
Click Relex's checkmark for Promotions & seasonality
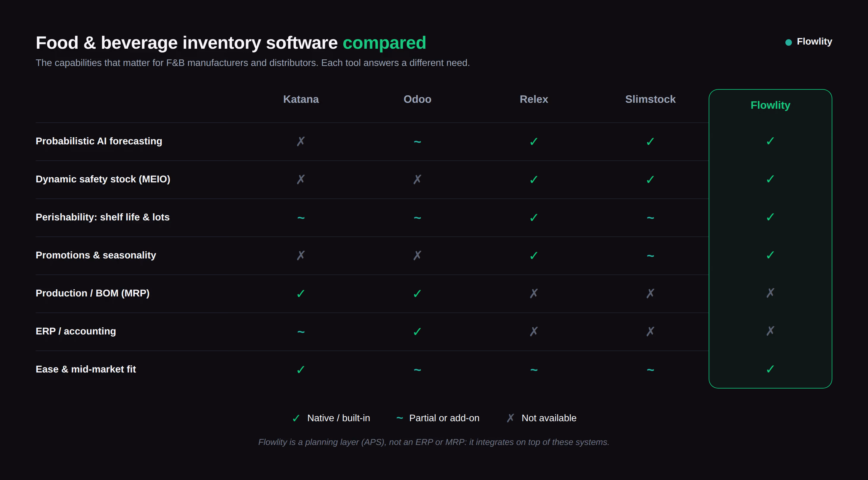[534, 255]
